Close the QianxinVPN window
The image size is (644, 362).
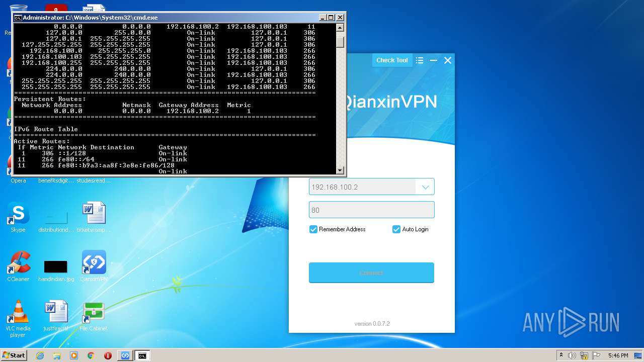[447, 60]
